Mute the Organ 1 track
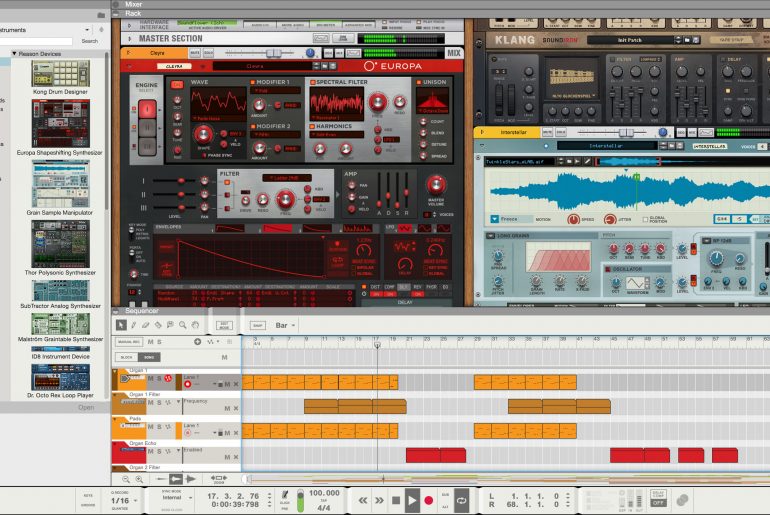Image resolution: width=770 pixels, height=515 pixels. (x=150, y=379)
